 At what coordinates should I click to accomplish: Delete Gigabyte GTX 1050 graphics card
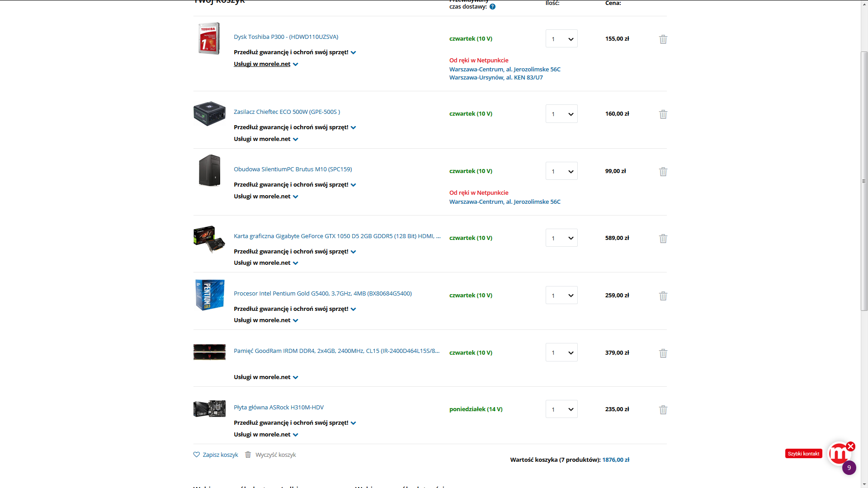point(663,239)
